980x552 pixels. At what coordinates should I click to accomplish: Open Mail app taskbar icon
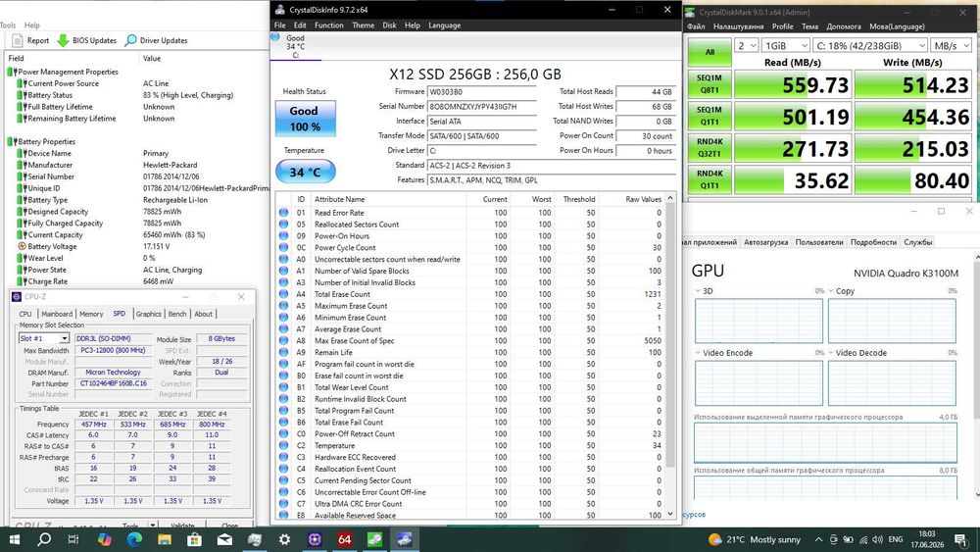(x=224, y=539)
